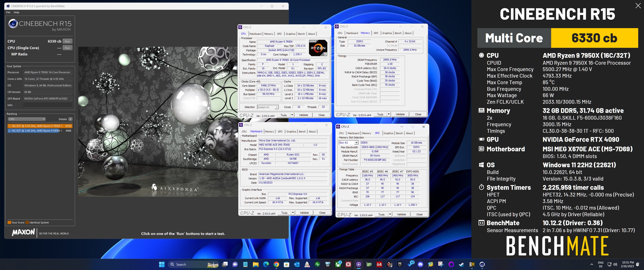Open Microsoft Store taskbar icon
The height and width of the screenshot is (270, 644).
(286, 264)
